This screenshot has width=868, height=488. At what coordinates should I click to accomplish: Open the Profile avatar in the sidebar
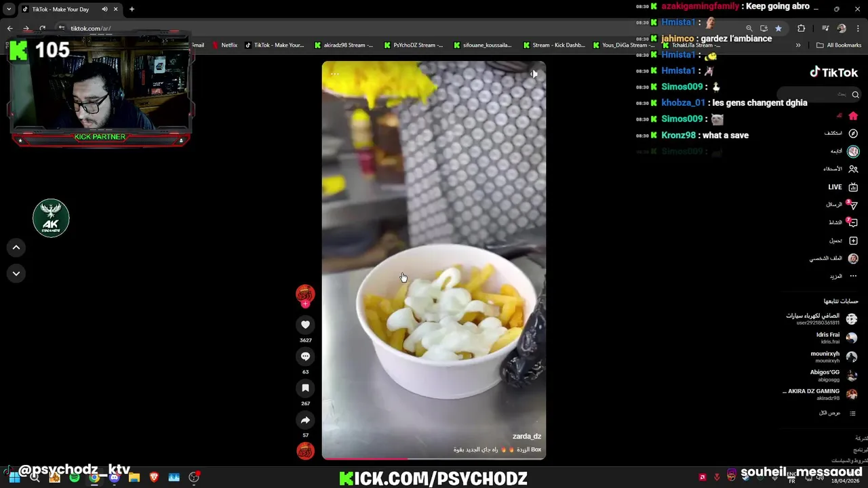tap(853, 258)
